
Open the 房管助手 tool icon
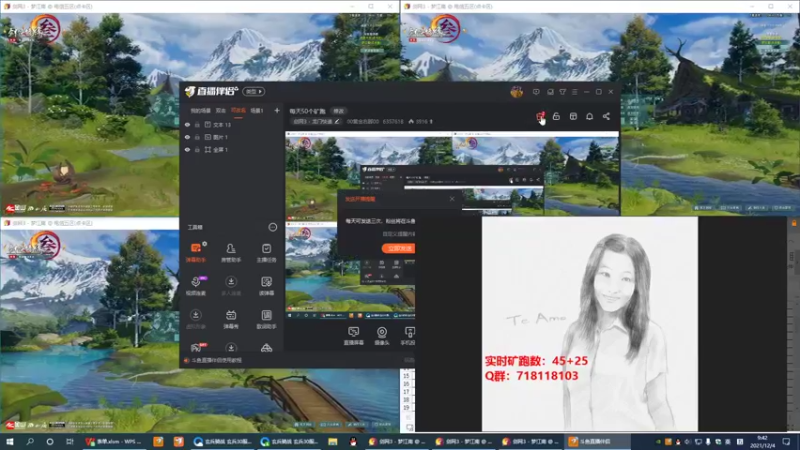point(231,252)
